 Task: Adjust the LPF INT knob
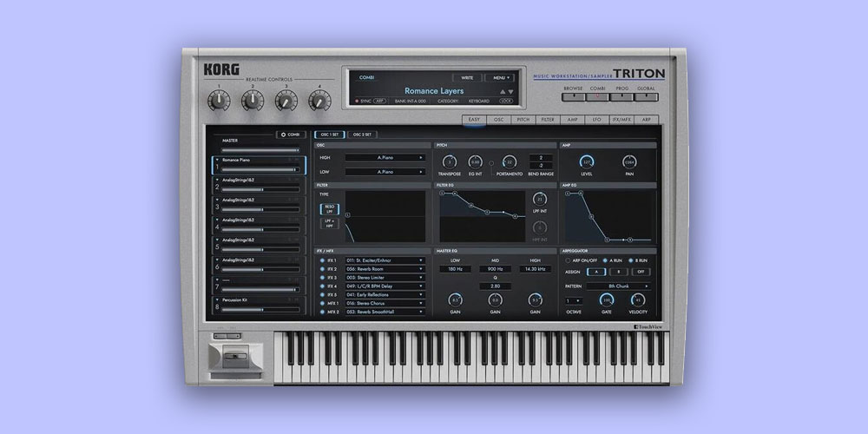click(540, 200)
